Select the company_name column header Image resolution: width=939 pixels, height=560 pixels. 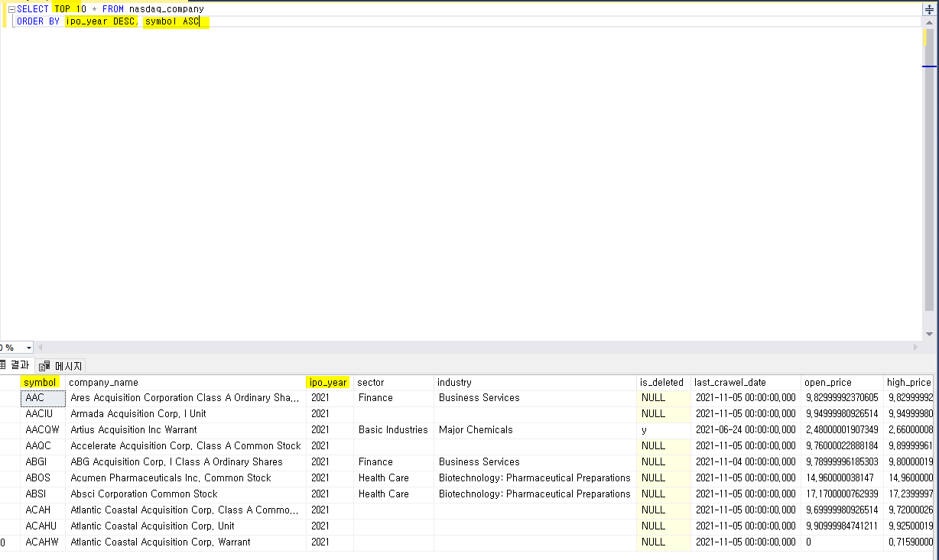click(186, 382)
